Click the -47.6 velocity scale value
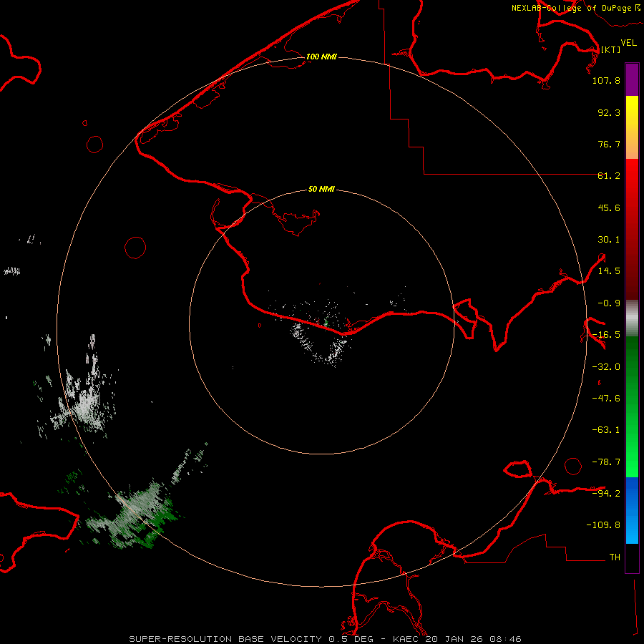The width and height of the screenshot is (644, 644). (x=606, y=399)
